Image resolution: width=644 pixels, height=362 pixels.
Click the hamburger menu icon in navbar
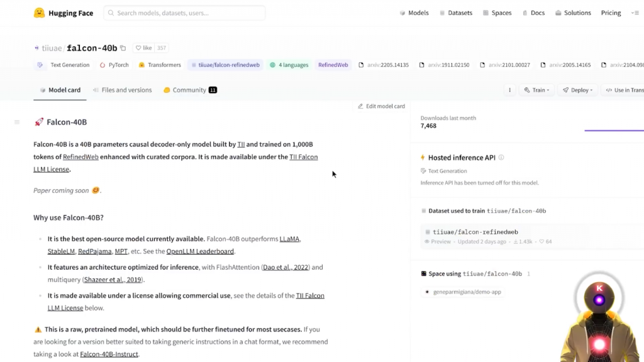(x=635, y=13)
